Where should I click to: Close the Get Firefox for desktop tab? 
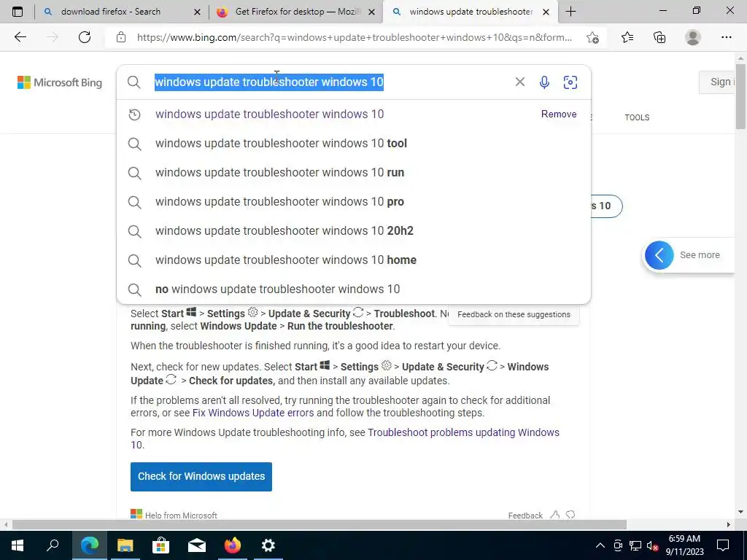click(371, 12)
